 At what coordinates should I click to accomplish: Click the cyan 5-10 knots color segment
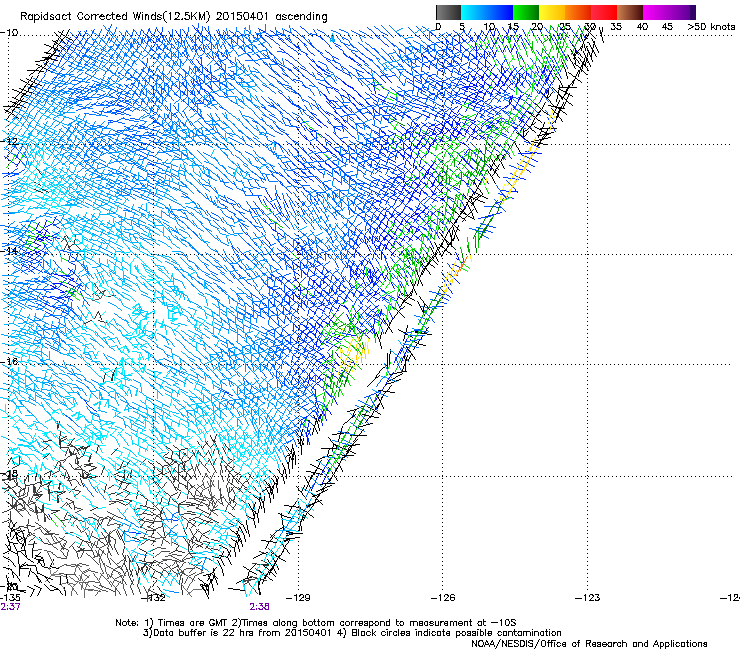[473, 12]
